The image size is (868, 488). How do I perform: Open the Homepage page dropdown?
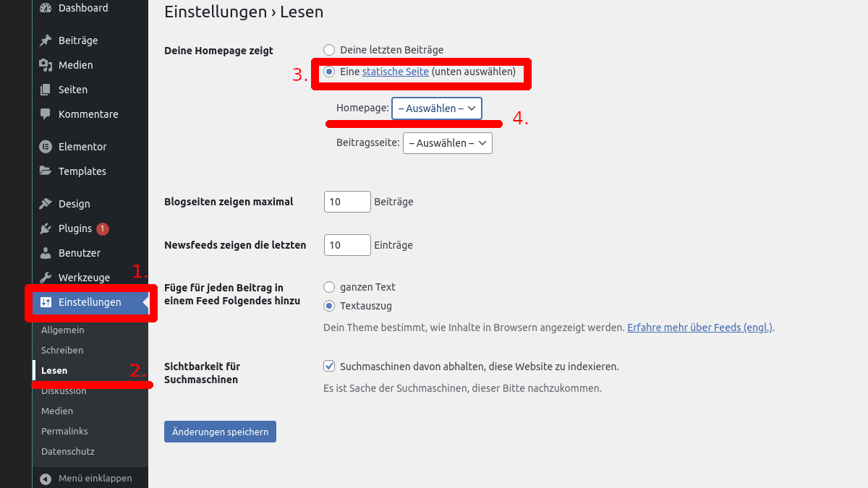[x=437, y=108]
